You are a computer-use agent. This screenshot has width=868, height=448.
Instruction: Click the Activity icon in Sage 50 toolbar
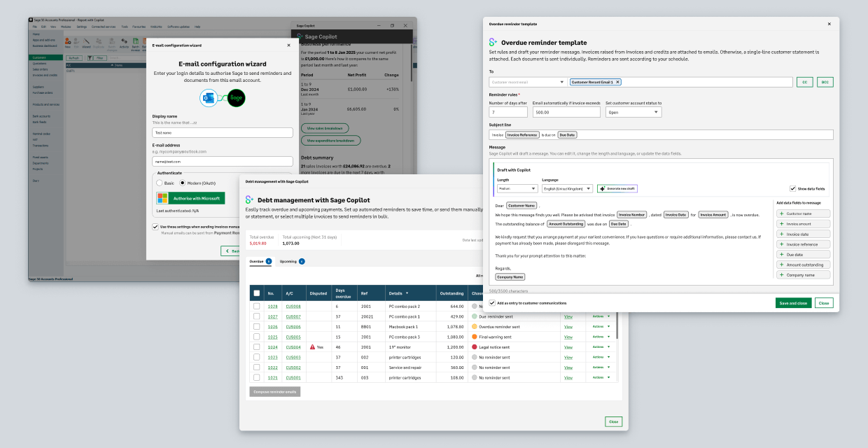(124, 41)
